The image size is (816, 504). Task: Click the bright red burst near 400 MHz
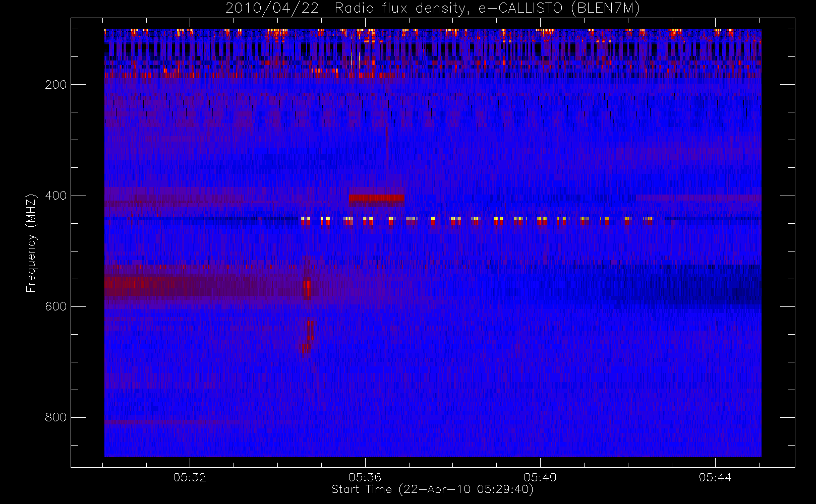376,198
